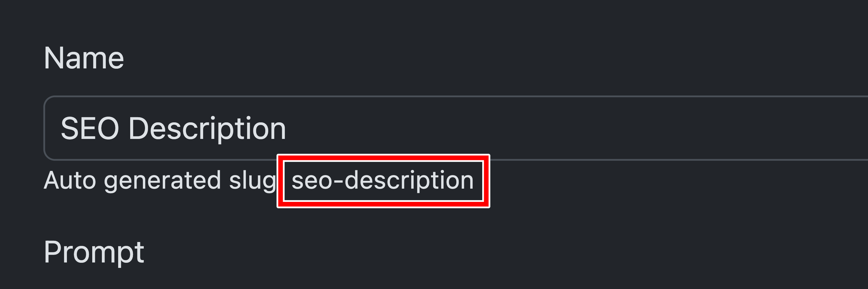Viewport: 868px width, 289px height.
Task: Place cursor before "SEO" in the Name field
Action: tap(61, 128)
